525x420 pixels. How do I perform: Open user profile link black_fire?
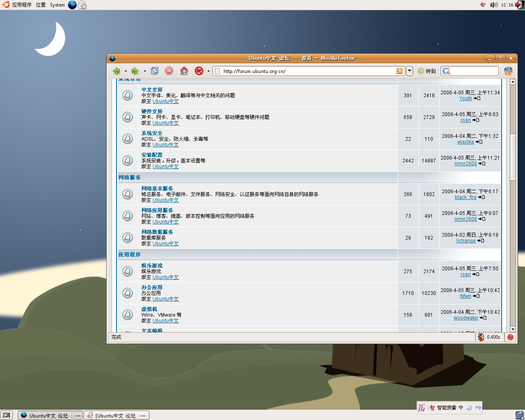(466, 197)
